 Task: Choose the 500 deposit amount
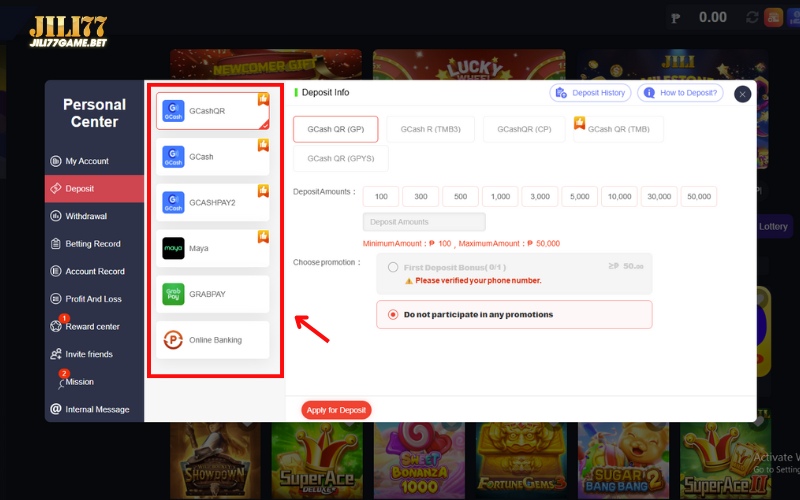461,196
